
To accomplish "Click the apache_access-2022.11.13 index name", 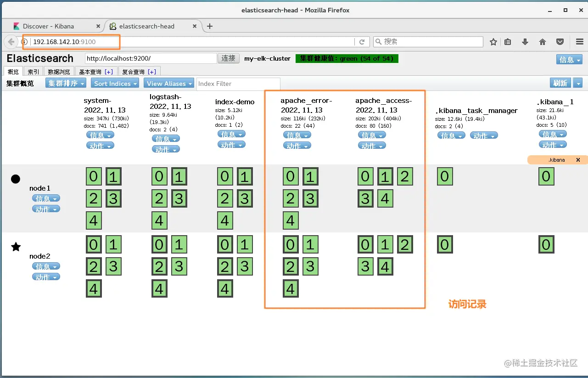I will click(x=384, y=105).
